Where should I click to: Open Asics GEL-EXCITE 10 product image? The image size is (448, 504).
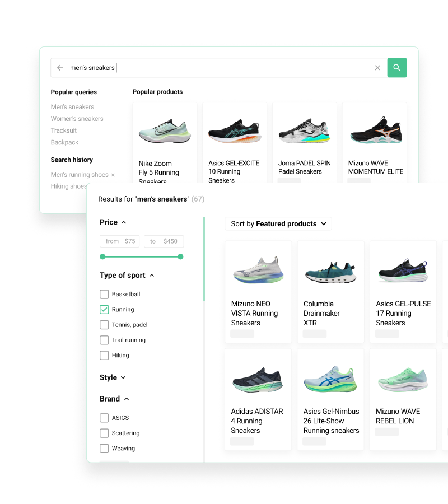[235, 131]
